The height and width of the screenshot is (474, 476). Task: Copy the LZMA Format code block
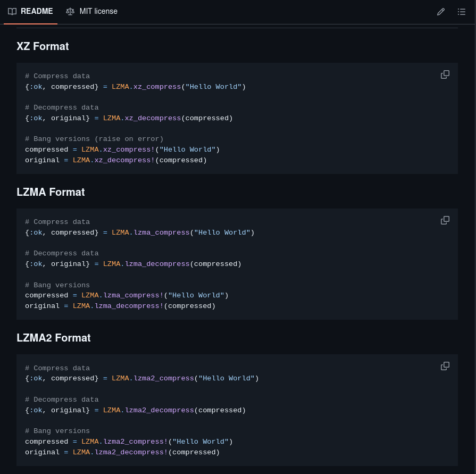(445, 220)
